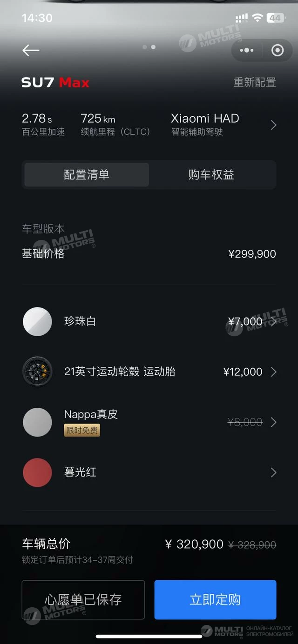Tap the 21-inch sport wheel thumbnail

coord(37,372)
